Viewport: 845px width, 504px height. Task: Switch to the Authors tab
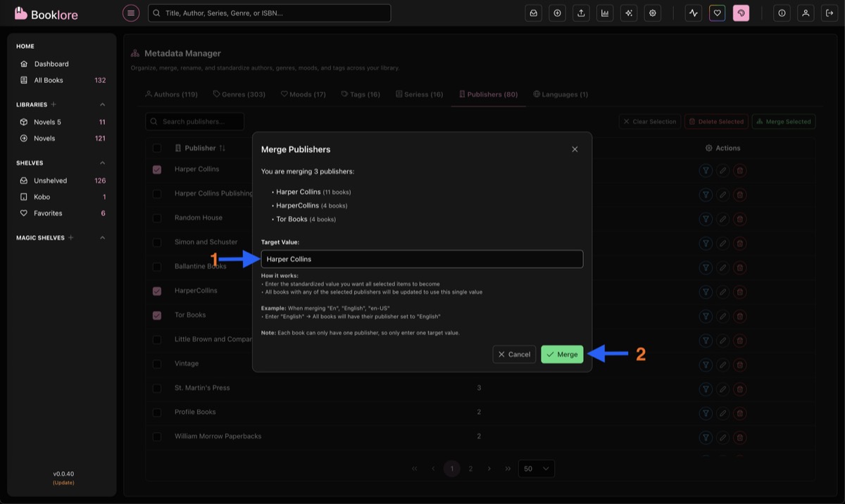[171, 94]
